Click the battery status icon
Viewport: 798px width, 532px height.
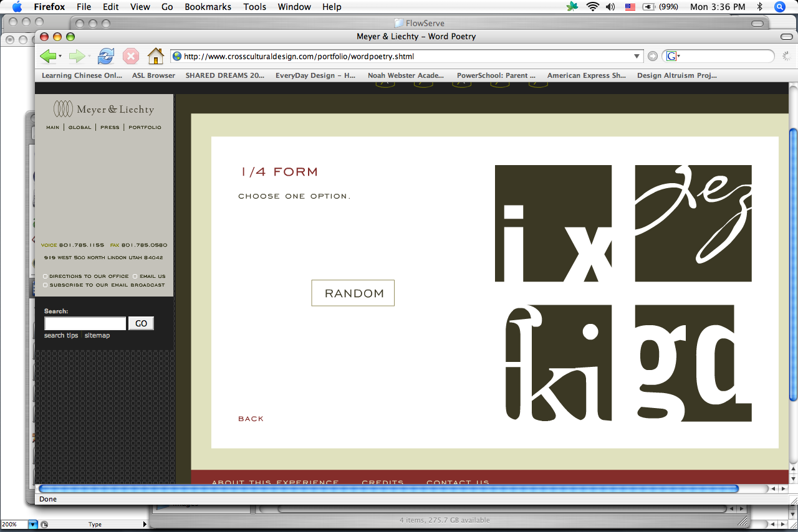[x=649, y=7]
